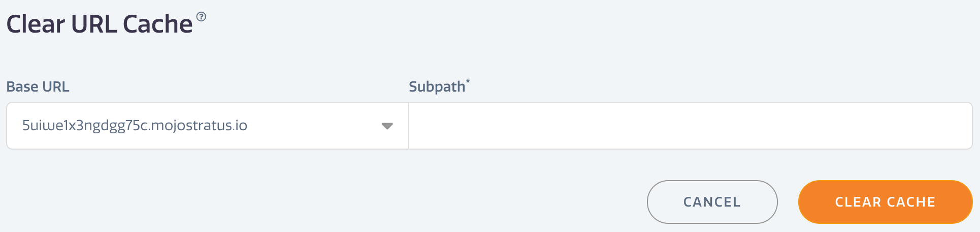Click the CANCEL button

(712, 202)
